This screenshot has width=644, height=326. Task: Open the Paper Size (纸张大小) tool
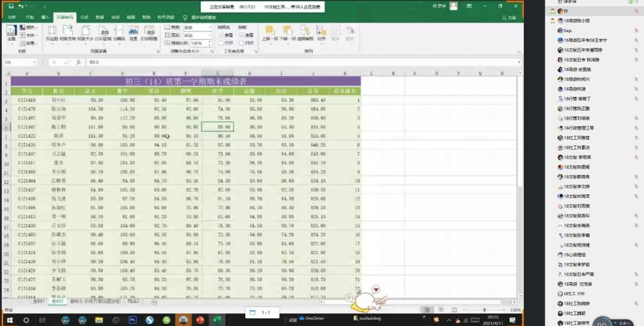point(84,32)
